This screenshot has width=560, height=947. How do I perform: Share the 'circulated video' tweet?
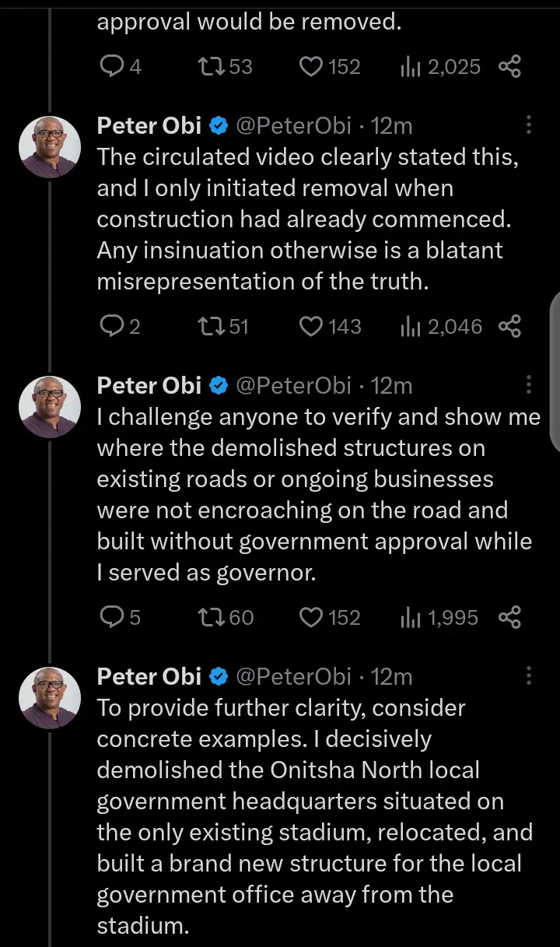[509, 327]
